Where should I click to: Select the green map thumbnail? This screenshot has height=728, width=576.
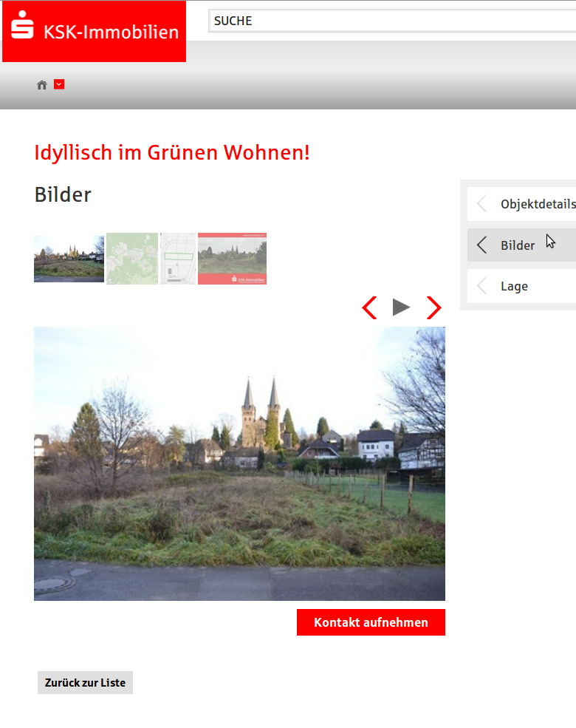132,259
